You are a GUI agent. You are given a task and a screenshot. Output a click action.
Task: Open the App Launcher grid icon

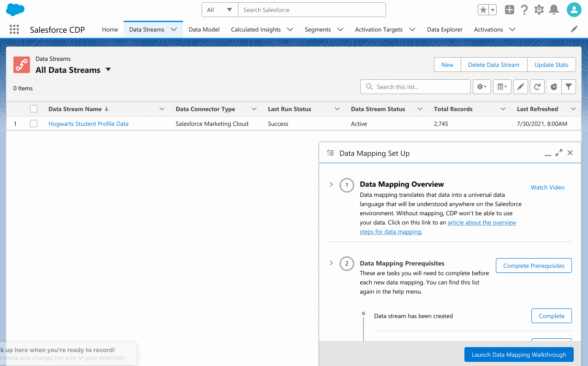[14, 30]
